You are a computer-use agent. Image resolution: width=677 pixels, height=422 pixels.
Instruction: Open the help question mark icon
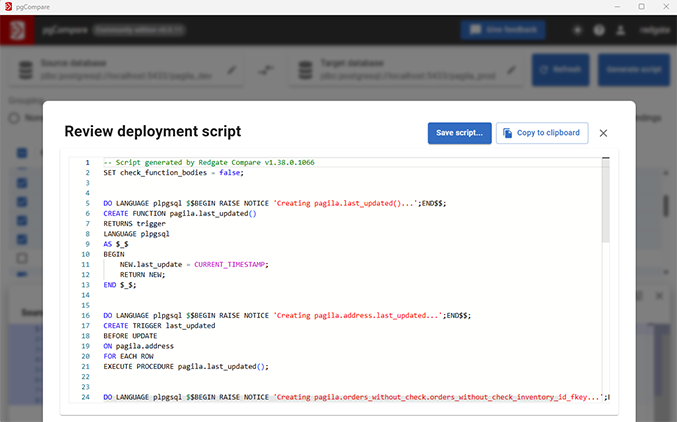pos(599,30)
